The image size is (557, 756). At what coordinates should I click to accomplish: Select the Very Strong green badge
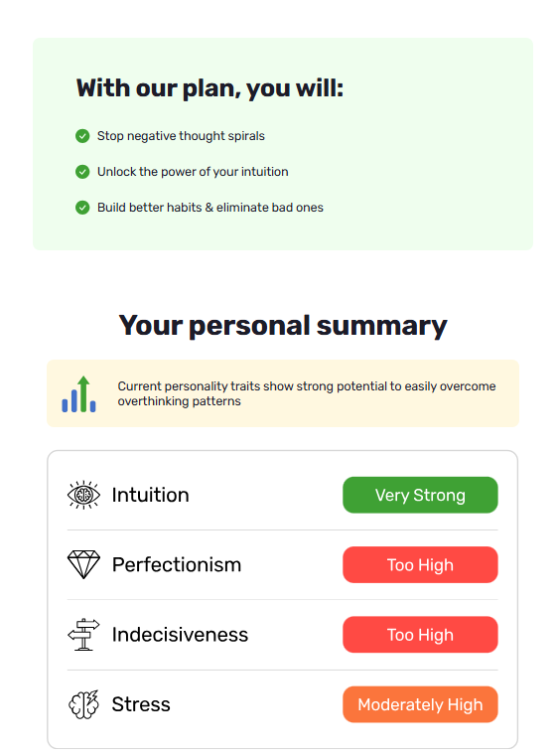(x=420, y=495)
